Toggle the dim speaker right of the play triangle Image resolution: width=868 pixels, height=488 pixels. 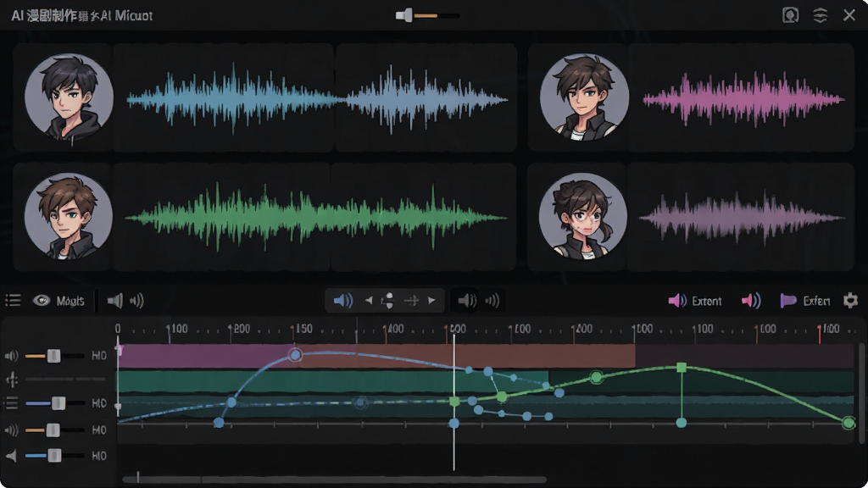467,301
